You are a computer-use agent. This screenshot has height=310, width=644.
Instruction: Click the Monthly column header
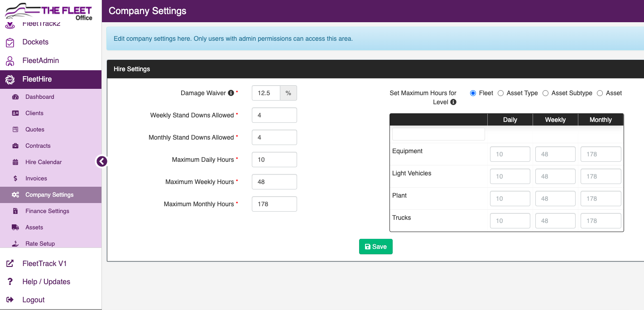tap(601, 120)
